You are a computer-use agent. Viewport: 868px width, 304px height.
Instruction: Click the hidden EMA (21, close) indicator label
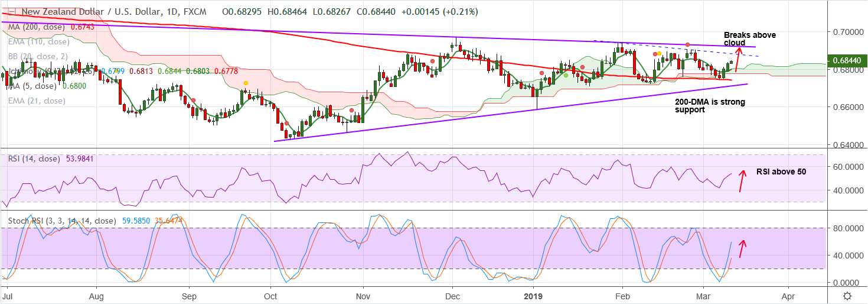tap(37, 101)
